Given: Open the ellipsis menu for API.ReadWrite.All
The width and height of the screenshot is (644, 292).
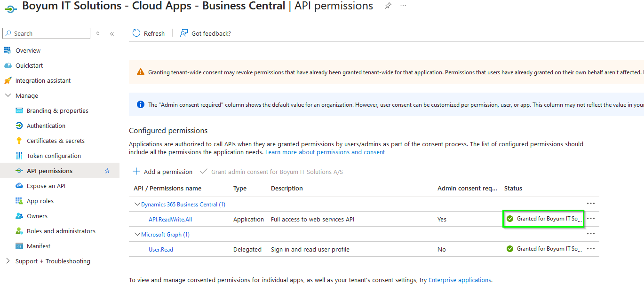Looking at the screenshot, I should click(x=591, y=219).
